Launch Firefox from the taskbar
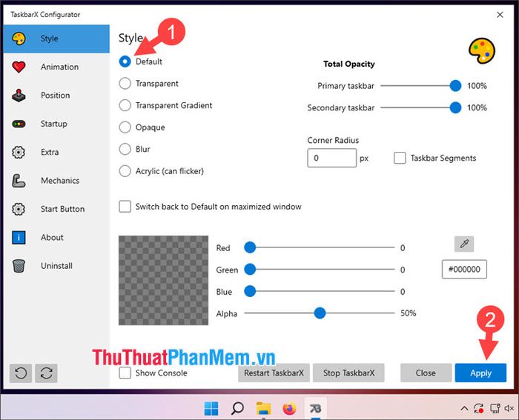This screenshot has height=420, width=519. click(x=290, y=409)
